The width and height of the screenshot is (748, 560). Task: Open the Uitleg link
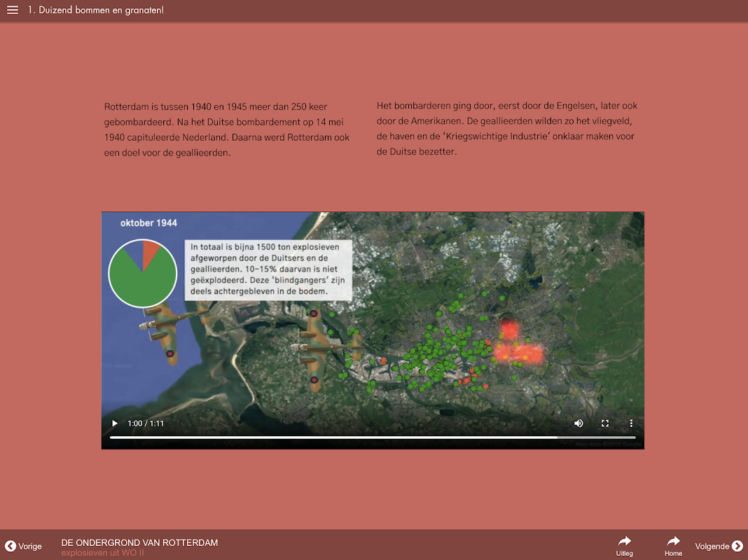click(624, 546)
